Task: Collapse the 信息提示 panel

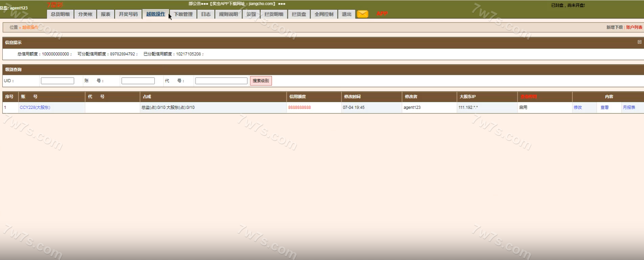Action: pos(639,42)
